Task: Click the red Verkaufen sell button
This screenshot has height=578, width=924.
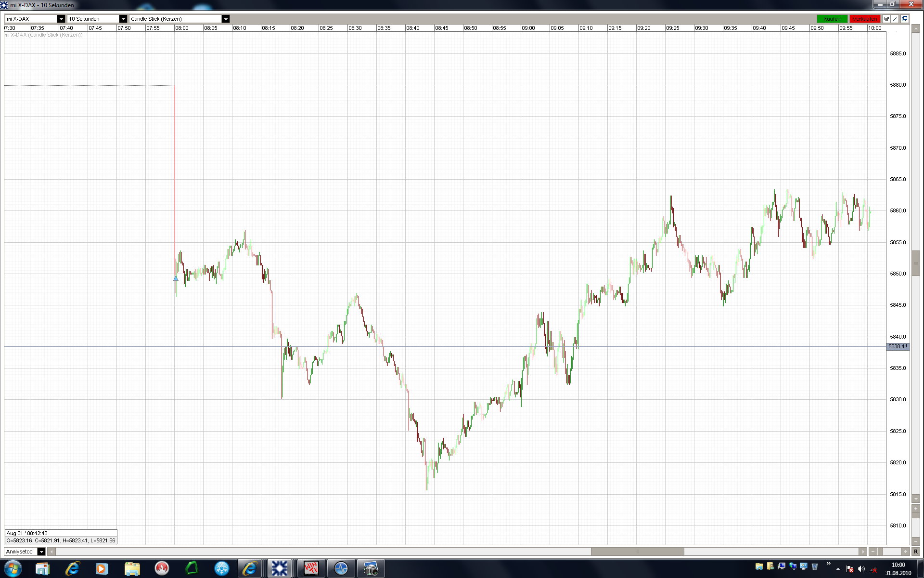Action: [864, 19]
